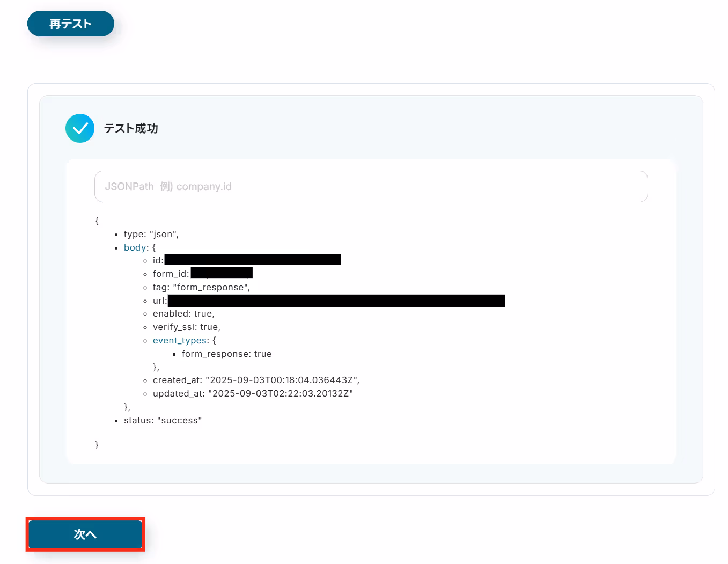728x564 pixels.
Task: Click the form_response: true entry
Action: coord(227,354)
